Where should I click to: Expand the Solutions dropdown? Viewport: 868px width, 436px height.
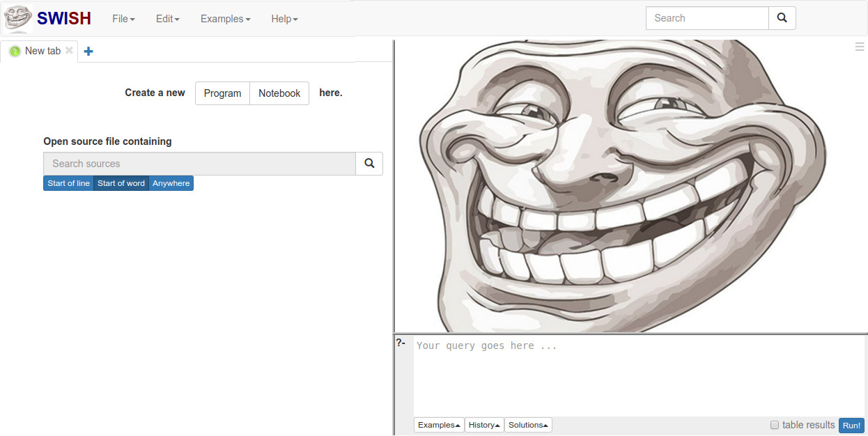tap(528, 425)
